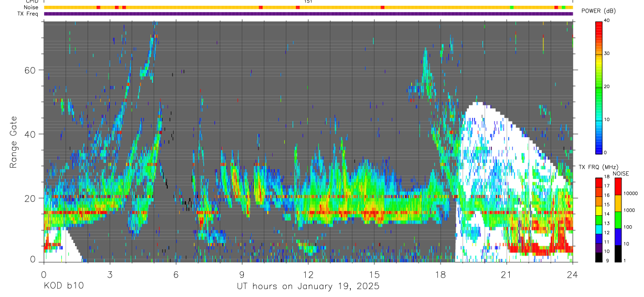Click the TX FRQ (MHz) color bar
The width and height of the screenshot is (644, 297).
(x=599, y=219)
